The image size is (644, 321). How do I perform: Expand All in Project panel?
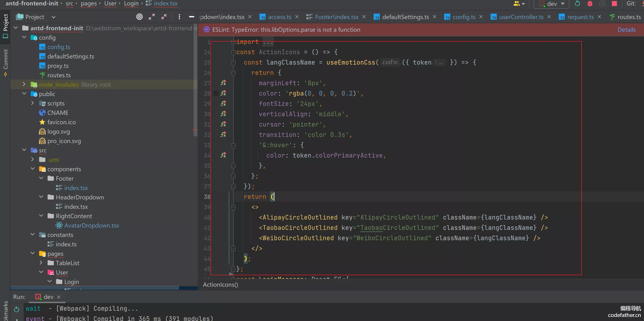tap(151, 17)
